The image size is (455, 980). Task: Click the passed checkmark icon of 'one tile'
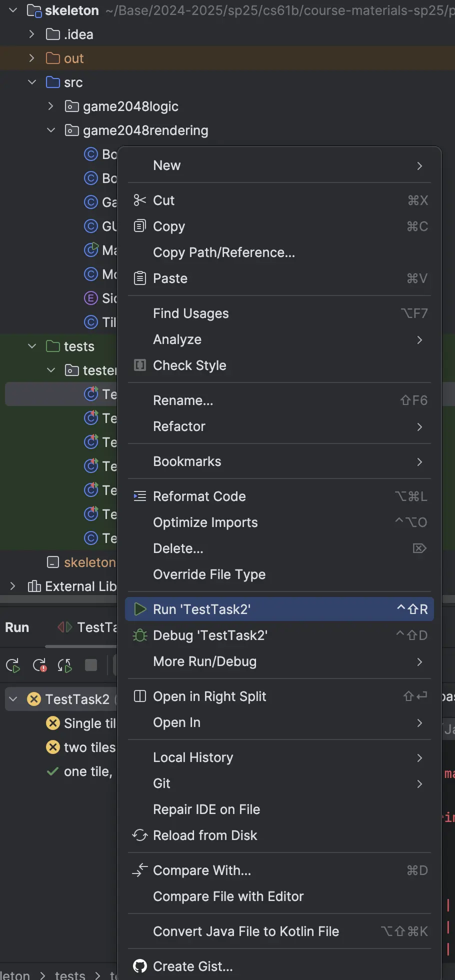[52, 771]
